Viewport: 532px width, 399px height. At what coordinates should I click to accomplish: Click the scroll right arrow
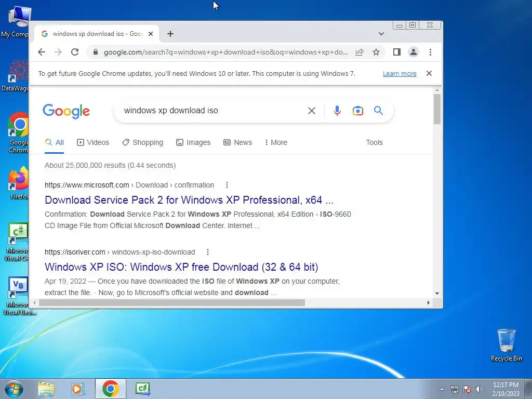[x=429, y=303]
